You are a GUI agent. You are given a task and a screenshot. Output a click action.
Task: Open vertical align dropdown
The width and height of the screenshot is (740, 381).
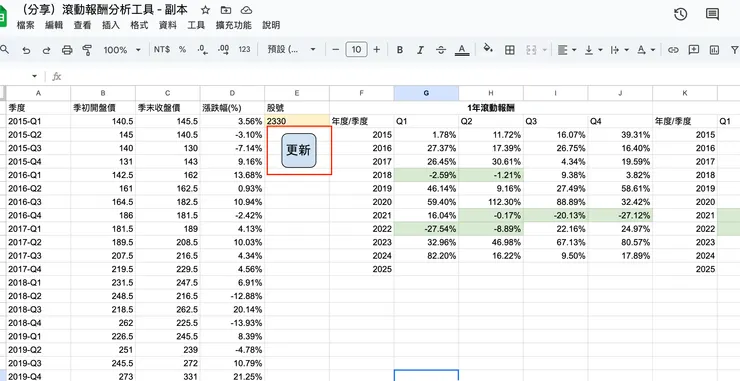coord(593,50)
